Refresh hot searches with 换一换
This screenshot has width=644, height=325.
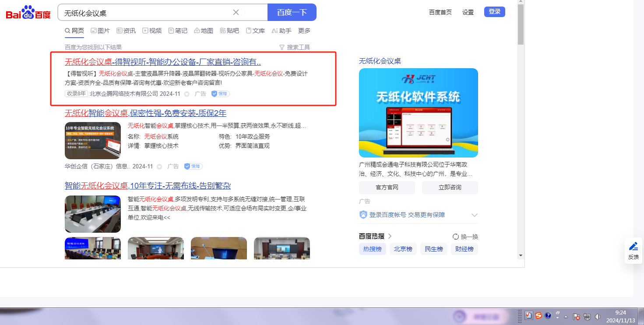tap(465, 237)
